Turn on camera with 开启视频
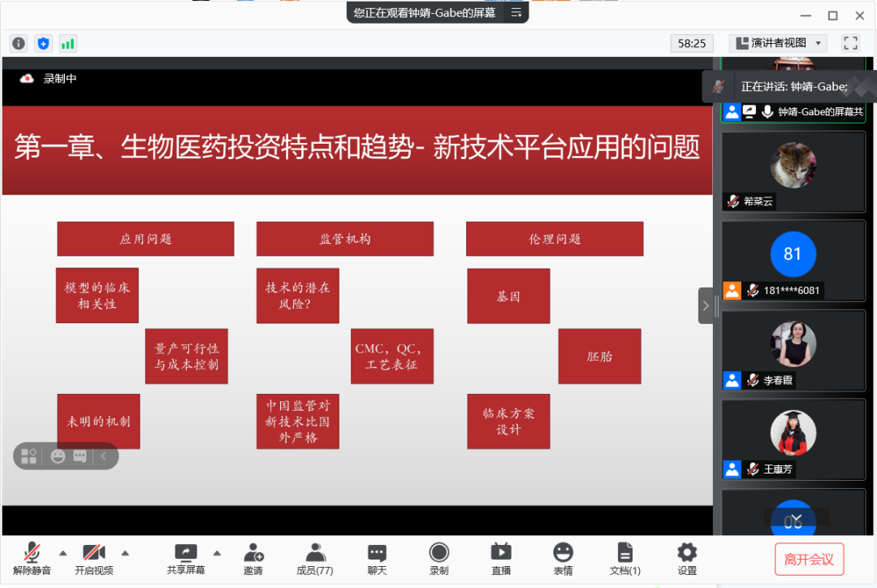 click(94, 558)
